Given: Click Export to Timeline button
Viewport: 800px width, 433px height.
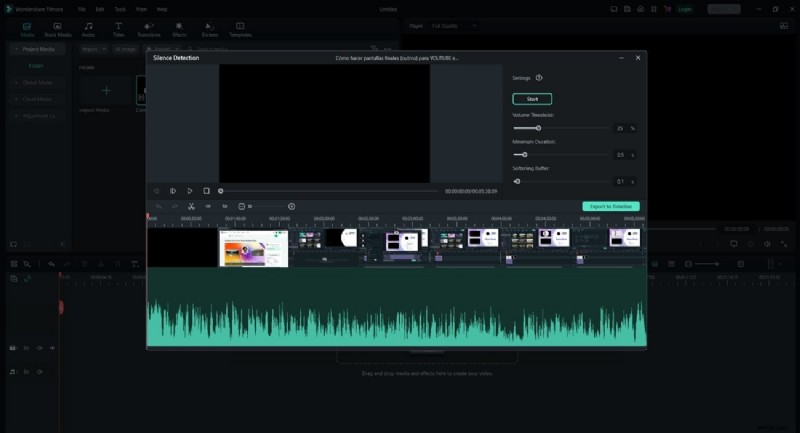Looking at the screenshot, I should click(611, 207).
